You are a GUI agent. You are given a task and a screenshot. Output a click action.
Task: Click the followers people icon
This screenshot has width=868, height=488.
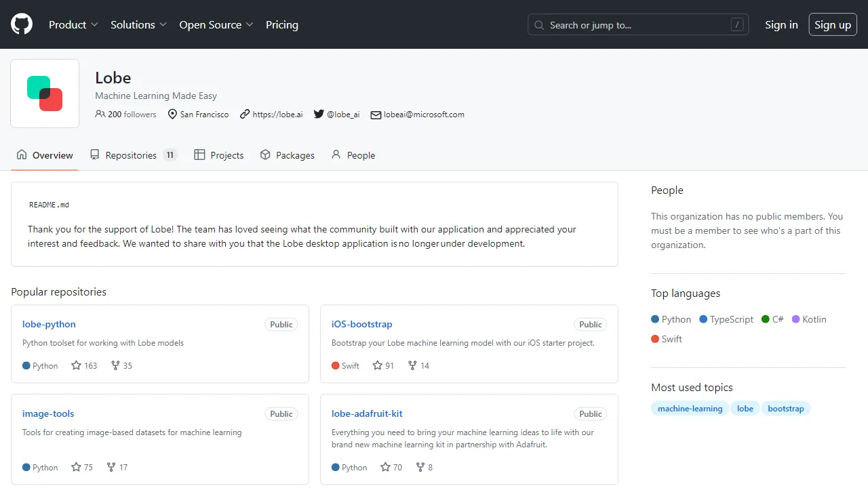point(100,114)
